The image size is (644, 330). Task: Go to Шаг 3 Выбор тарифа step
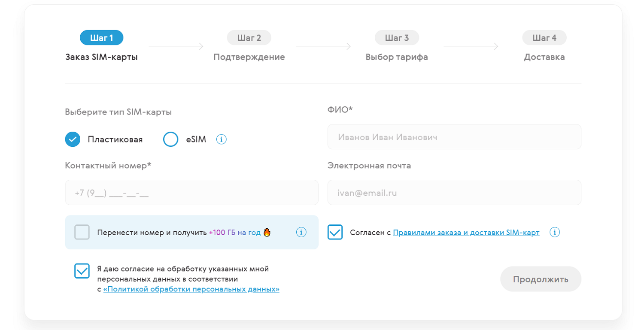point(397,38)
